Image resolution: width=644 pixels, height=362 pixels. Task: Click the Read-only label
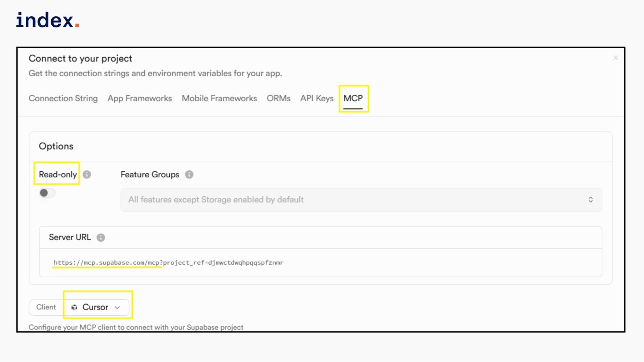point(58,174)
